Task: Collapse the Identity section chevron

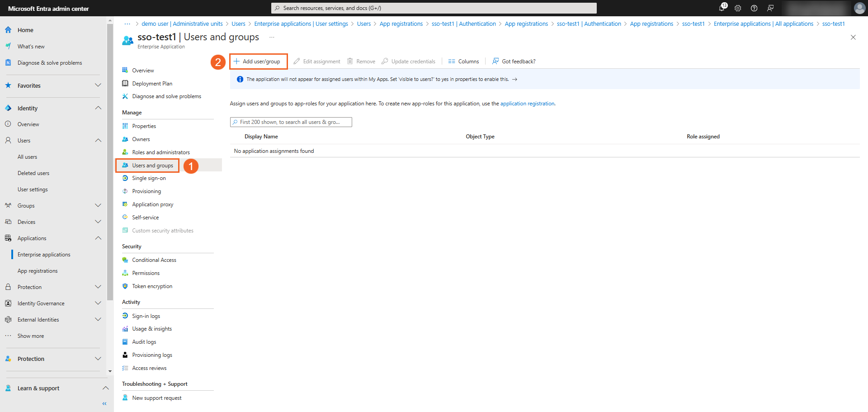Action: (x=98, y=108)
